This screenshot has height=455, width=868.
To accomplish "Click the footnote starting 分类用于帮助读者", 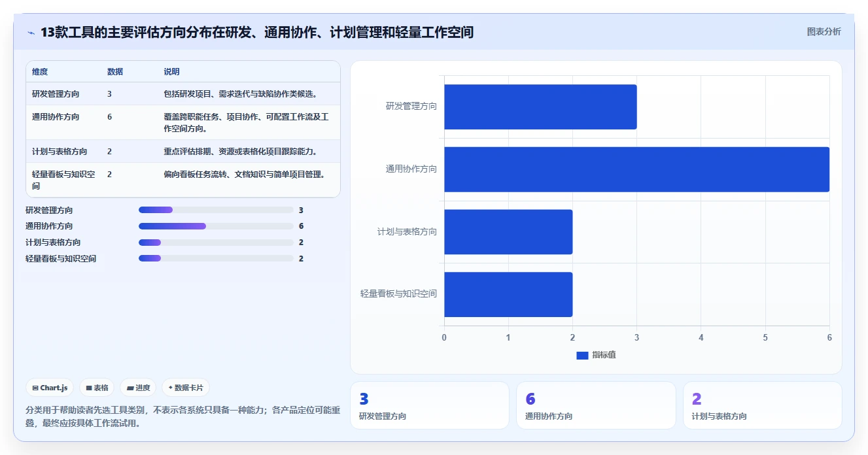I will click(182, 416).
